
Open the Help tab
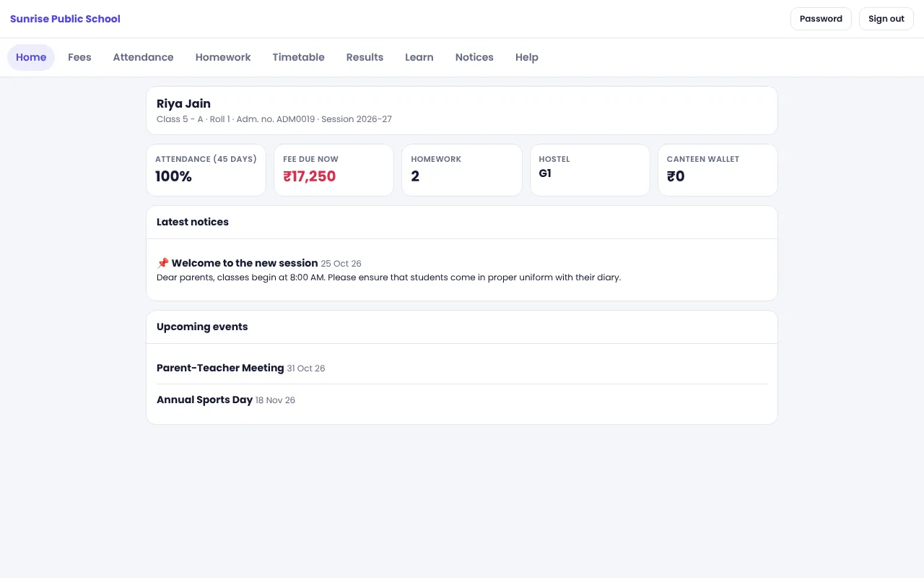[x=527, y=57]
